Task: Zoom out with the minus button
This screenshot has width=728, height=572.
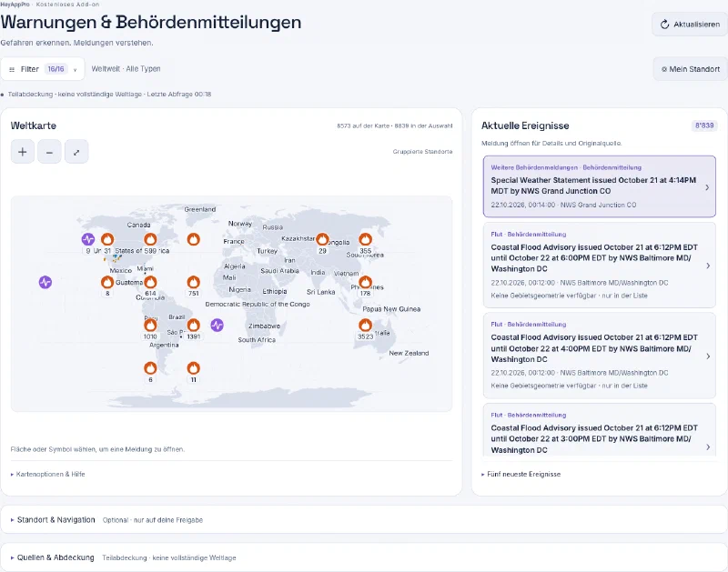Action: pos(49,152)
